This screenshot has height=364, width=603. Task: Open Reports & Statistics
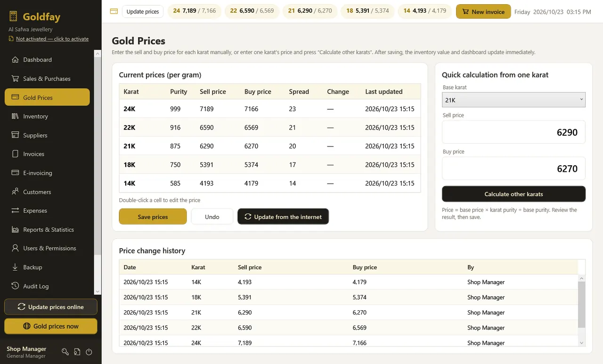47,229
